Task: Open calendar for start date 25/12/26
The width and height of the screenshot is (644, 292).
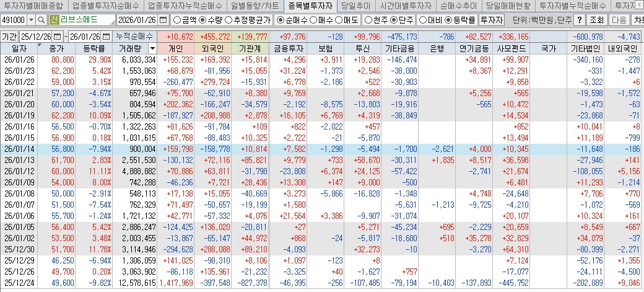Action: (58, 36)
